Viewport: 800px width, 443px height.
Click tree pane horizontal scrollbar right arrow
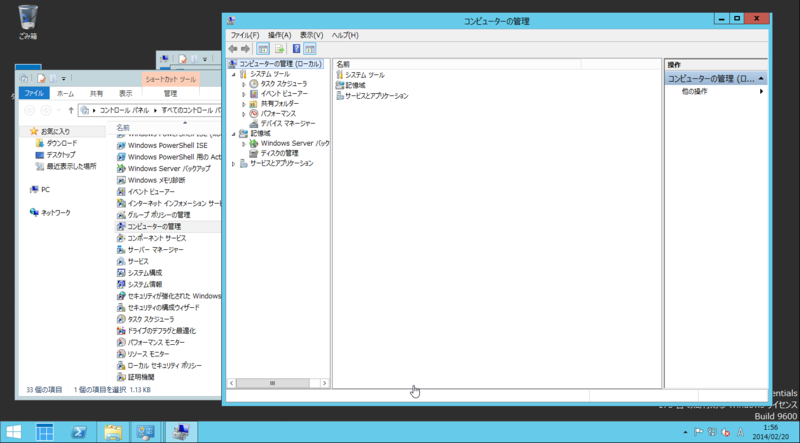(x=324, y=383)
